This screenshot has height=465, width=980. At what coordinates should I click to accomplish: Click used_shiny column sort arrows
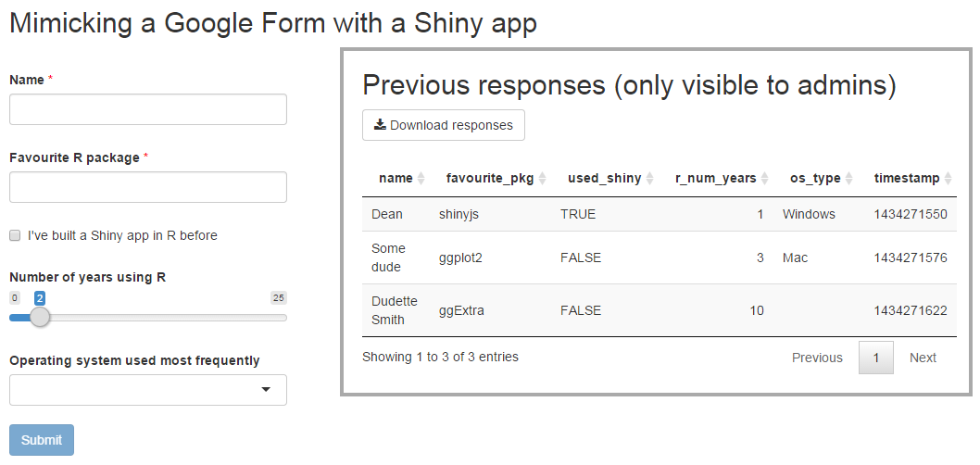[649, 179]
